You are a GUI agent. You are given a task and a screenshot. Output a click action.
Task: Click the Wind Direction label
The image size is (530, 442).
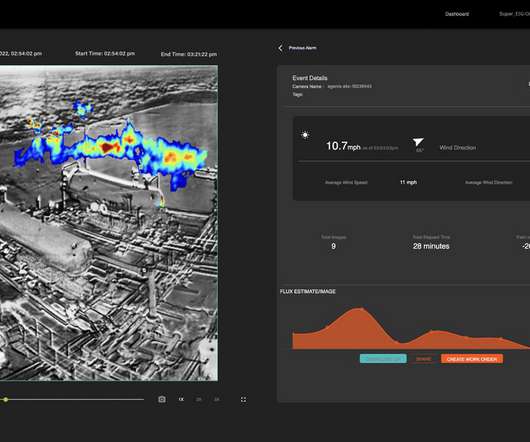(x=458, y=148)
